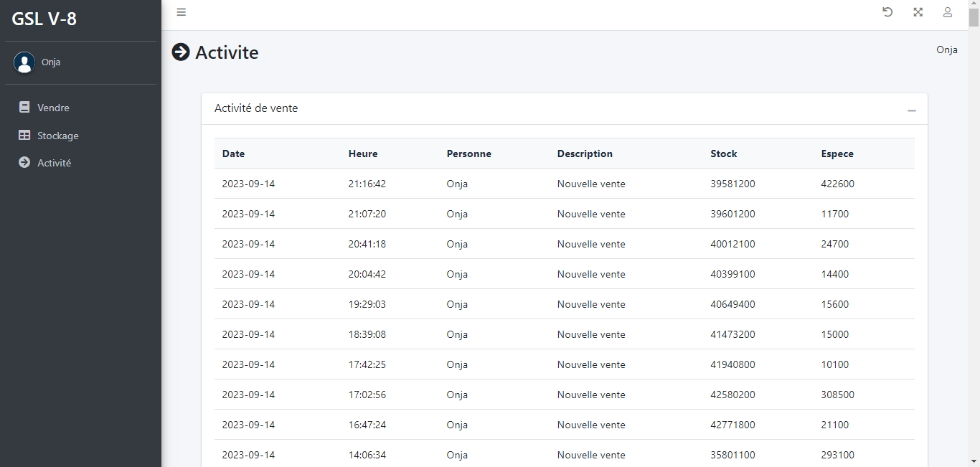Toggle the hamburger sidebar menu icon

(x=182, y=12)
